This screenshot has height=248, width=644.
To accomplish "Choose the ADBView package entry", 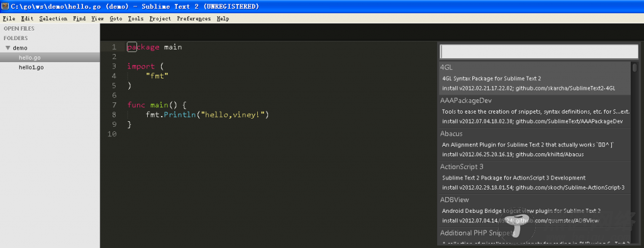I will pos(535,211).
